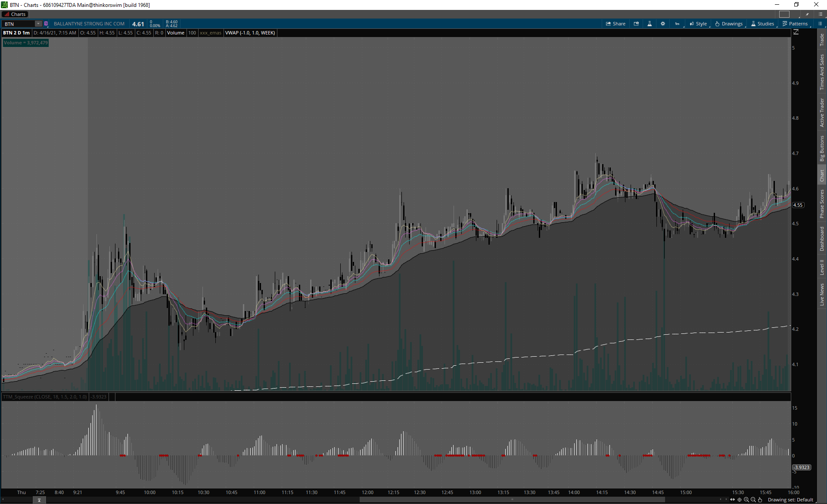Click the horizontal chart scrollbar thumb

pyautogui.click(x=512, y=500)
